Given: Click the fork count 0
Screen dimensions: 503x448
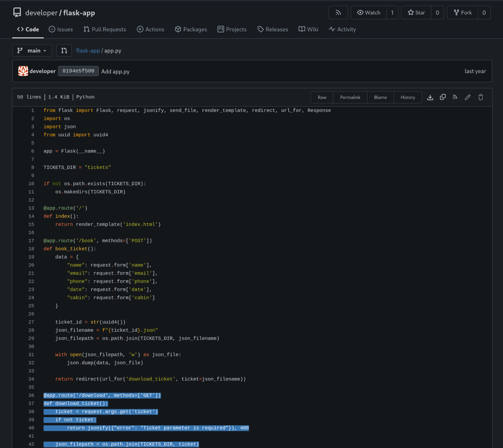Looking at the screenshot, I should click(x=484, y=12).
